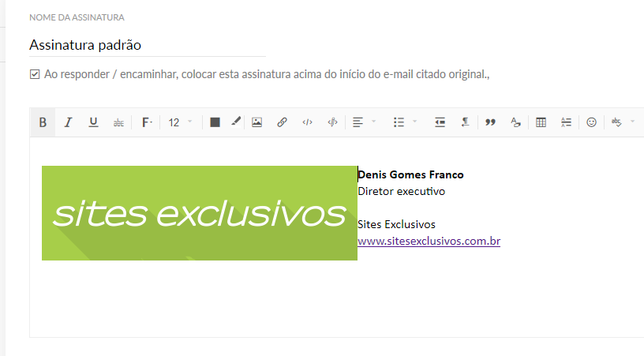The height and width of the screenshot is (356, 644).
Task: Toggle bold formatting button
Action: pos(43,122)
